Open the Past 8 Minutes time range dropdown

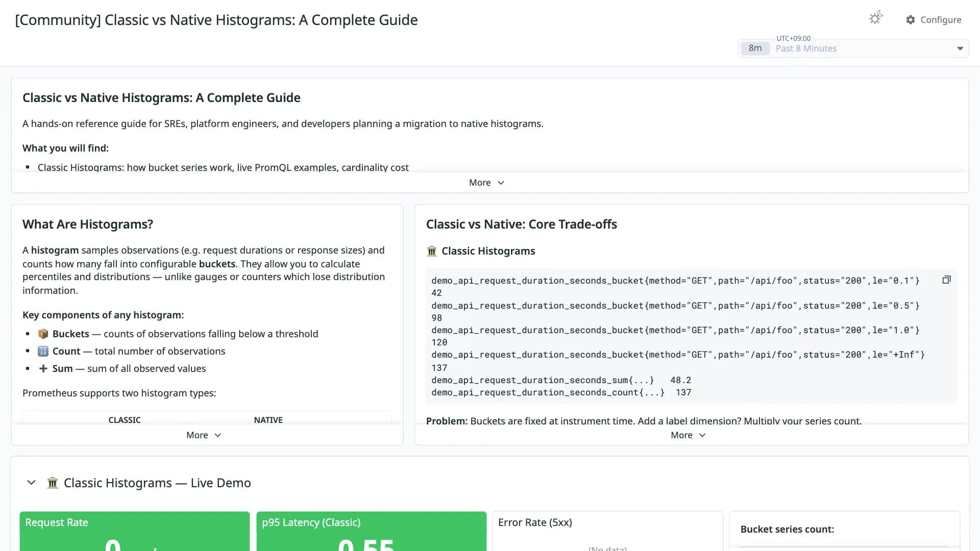(853, 48)
